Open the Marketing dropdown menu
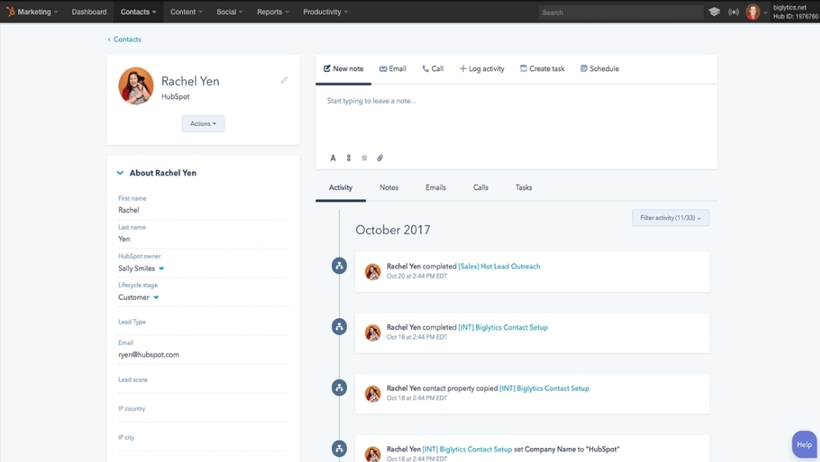820x462 pixels. click(x=37, y=12)
